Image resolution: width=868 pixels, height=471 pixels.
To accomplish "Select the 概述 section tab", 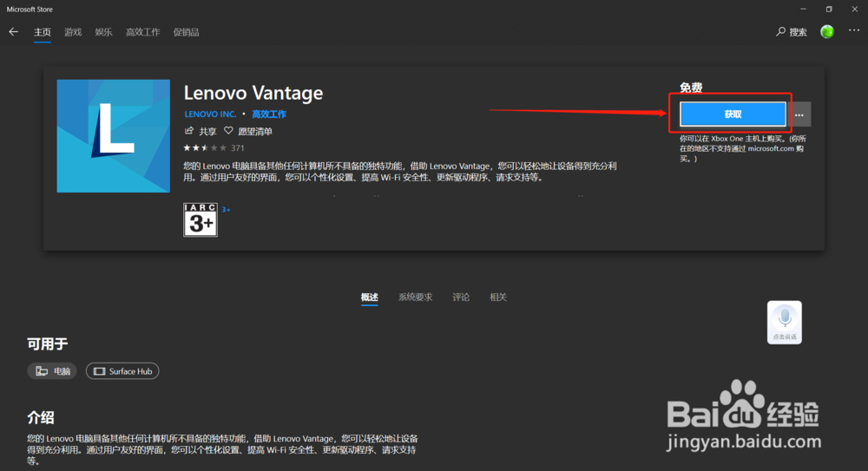I will pos(369,298).
